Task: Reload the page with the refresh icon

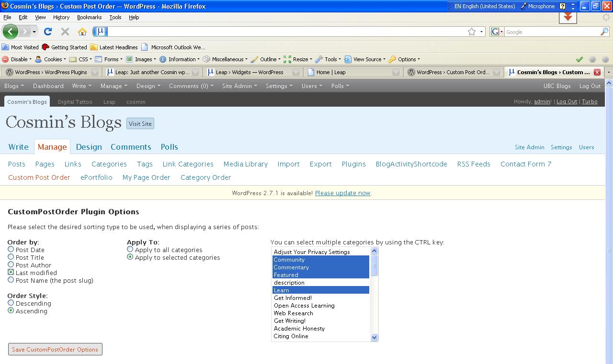Action: (48, 32)
